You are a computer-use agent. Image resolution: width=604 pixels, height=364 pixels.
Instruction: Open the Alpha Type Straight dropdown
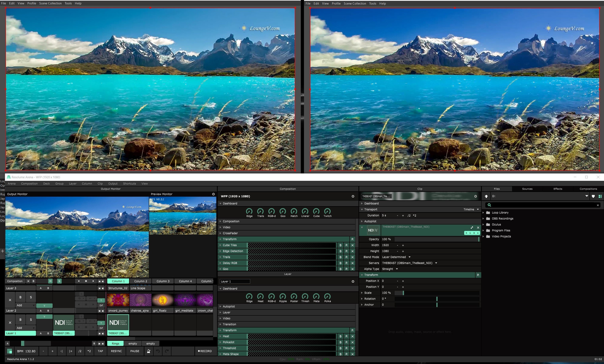point(390,269)
